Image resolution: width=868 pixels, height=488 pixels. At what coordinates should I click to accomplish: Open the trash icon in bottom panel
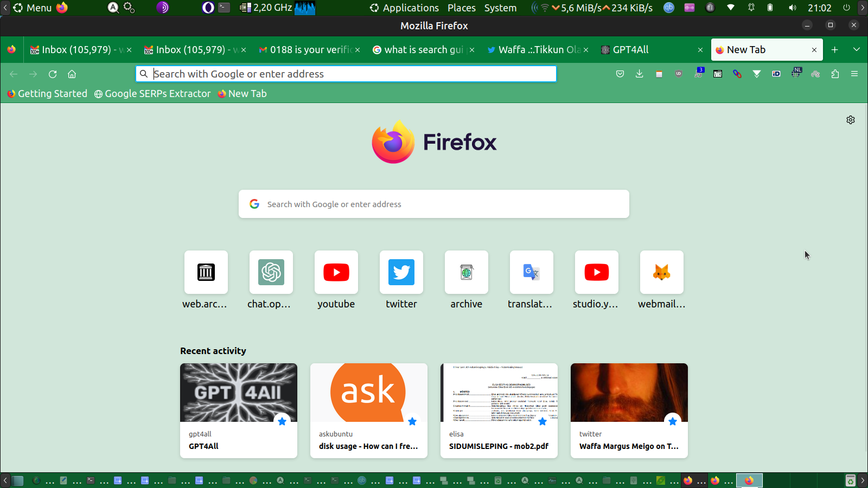click(851, 480)
